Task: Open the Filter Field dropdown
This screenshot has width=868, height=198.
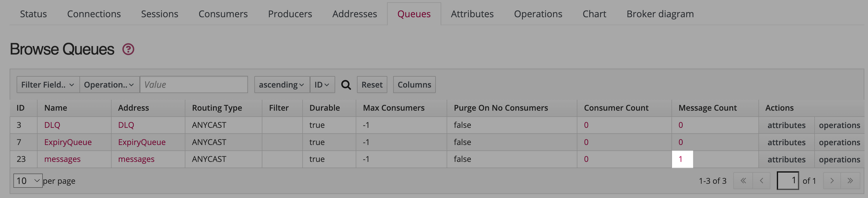Action: click(48, 85)
